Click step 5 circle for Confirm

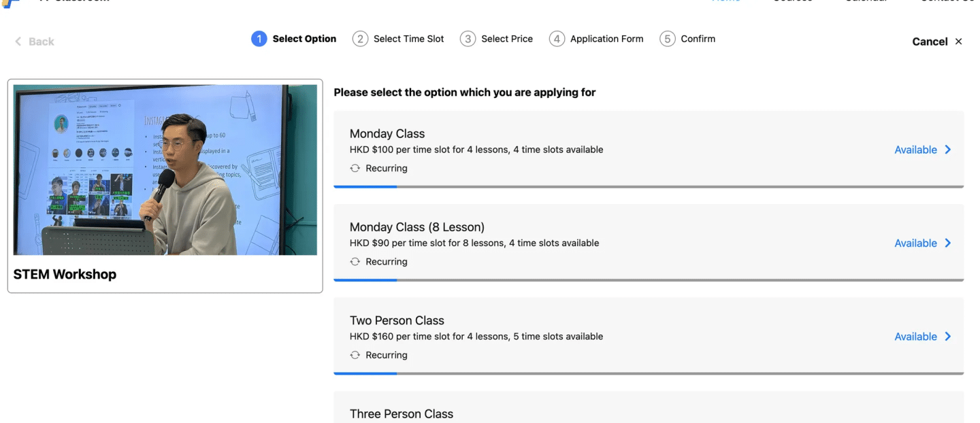[668, 39]
